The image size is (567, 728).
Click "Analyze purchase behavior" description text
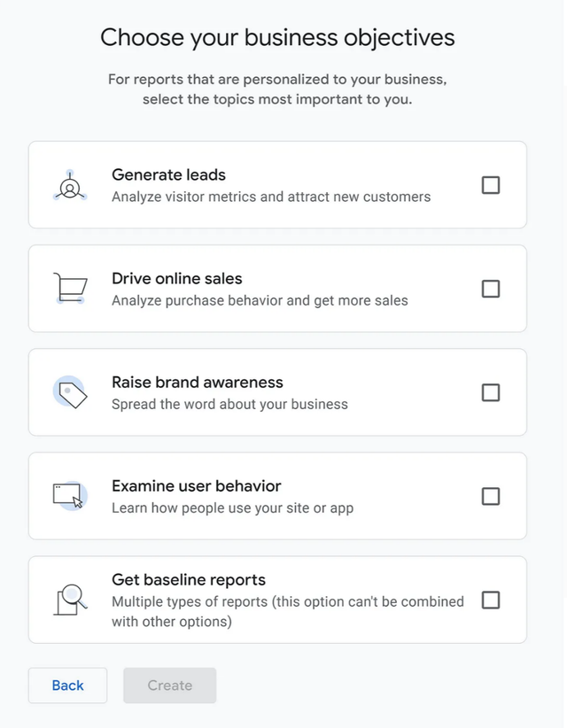[x=260, y=301]
